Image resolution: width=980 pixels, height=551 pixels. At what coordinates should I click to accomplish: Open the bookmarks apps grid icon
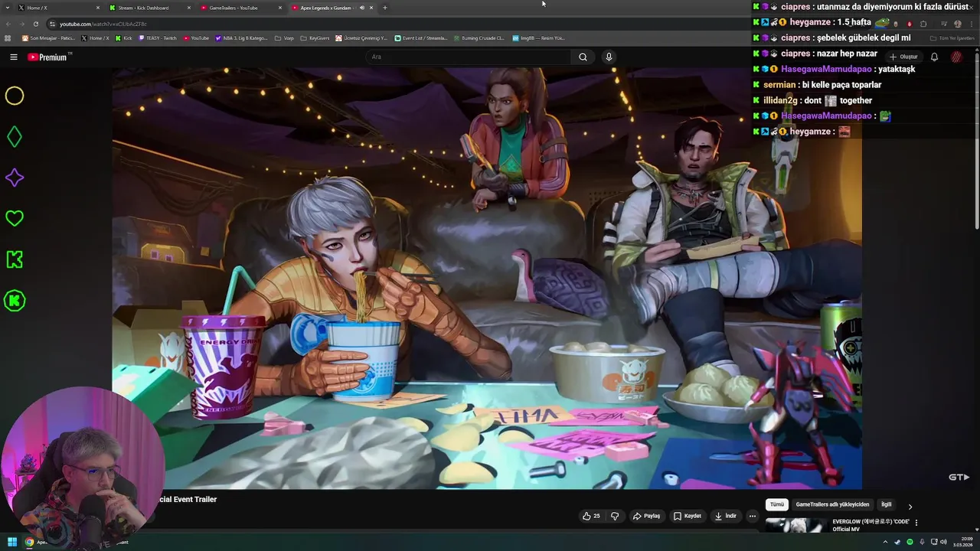pos(8,37)
